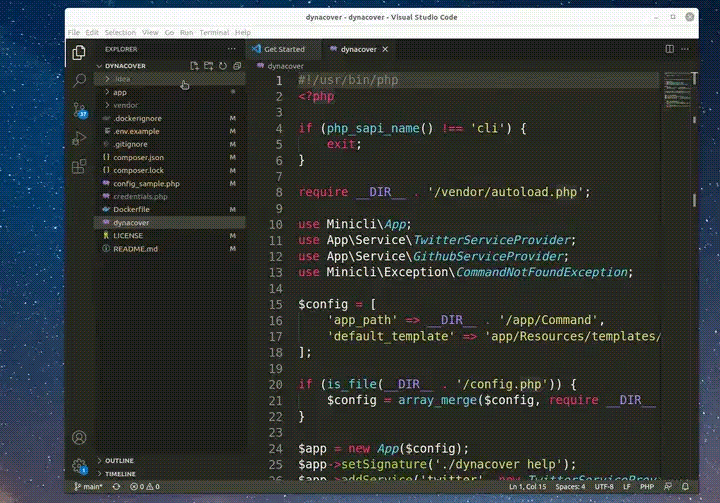Viewport: 720px width, 503px height.
Task: Refresh the Explorer file tree
Action: [x=223, y=66]
